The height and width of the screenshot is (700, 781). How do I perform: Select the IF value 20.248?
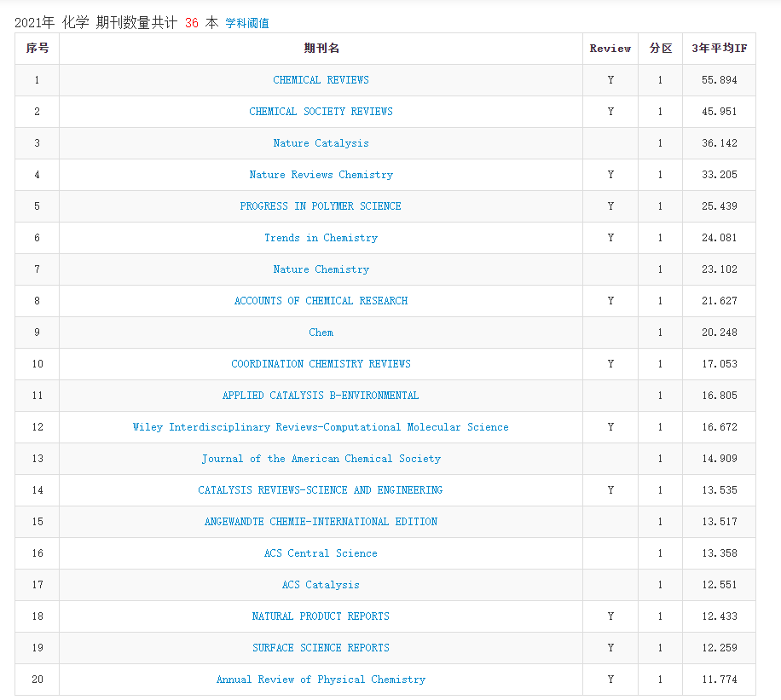(x=720, y=333)
